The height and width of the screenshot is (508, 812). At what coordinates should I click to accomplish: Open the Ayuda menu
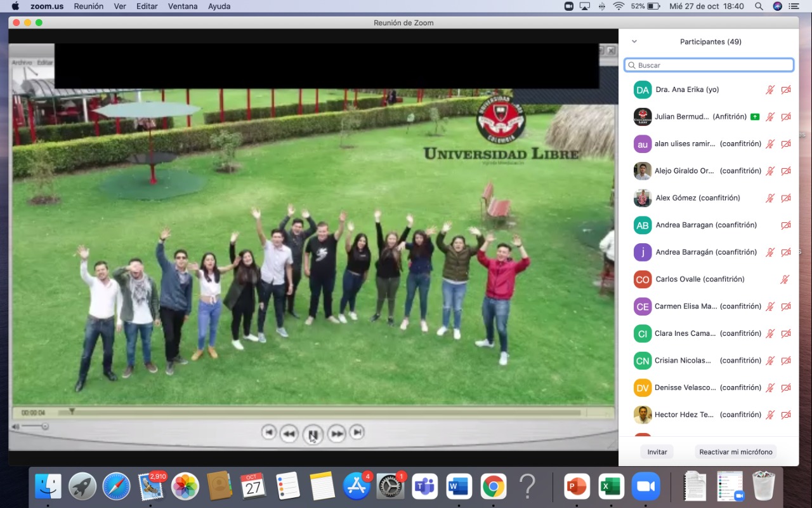click(219, 6)
